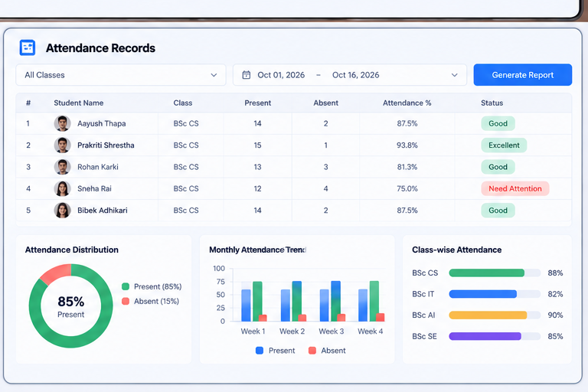
Task: Select the Oct 16, 2026 end date
Action: [x=355, y=75]
